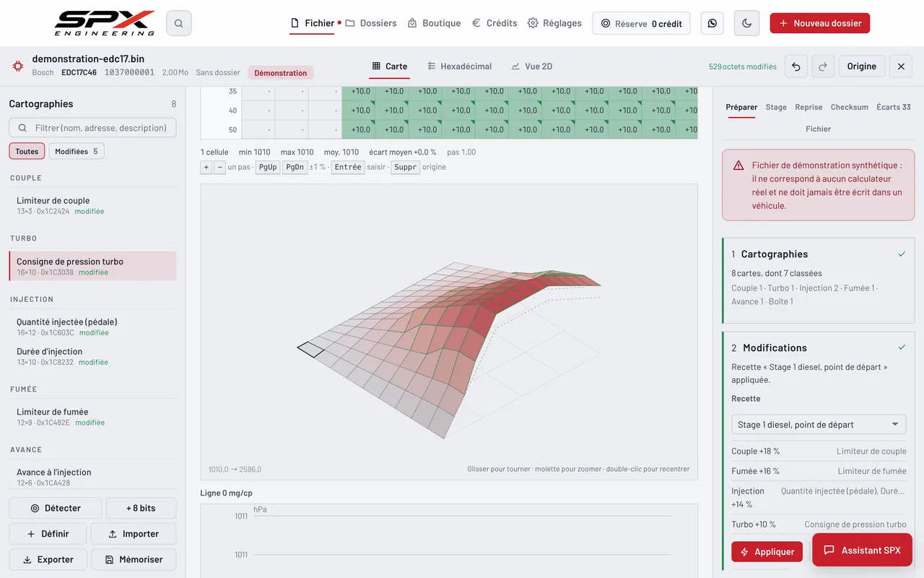Image resolution: width=924 pixels, height=578 pixels.
Task: Switch to Checksum tab
Action: click(849, 107)
